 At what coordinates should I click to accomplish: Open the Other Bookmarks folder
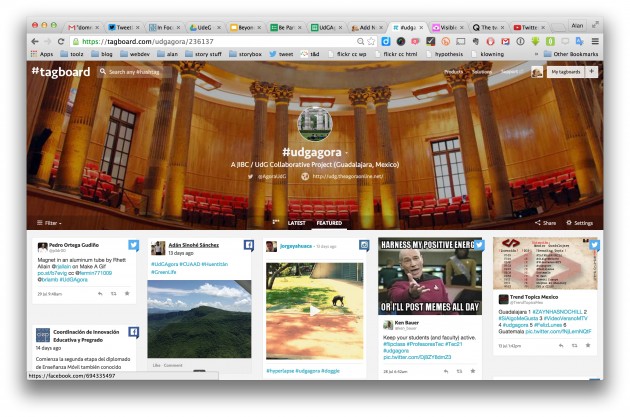click(x=571, y=54)
